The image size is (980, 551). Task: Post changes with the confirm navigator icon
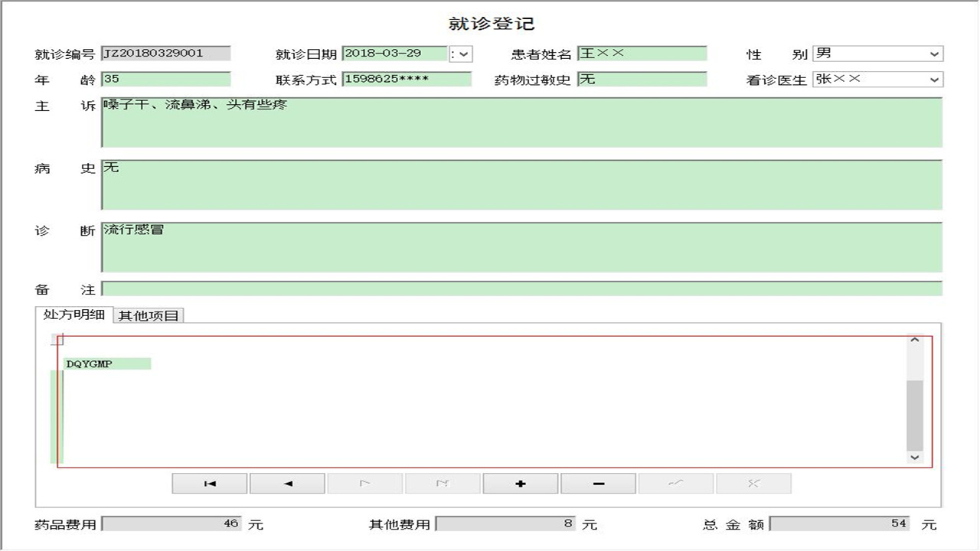pyautogui.click(x=676, y=483)
